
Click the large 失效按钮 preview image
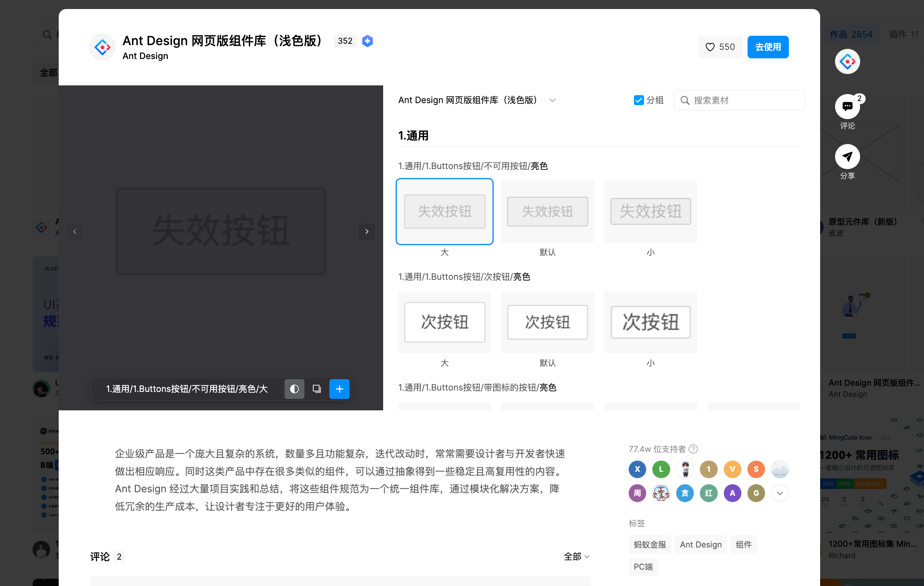coord(221,231)
